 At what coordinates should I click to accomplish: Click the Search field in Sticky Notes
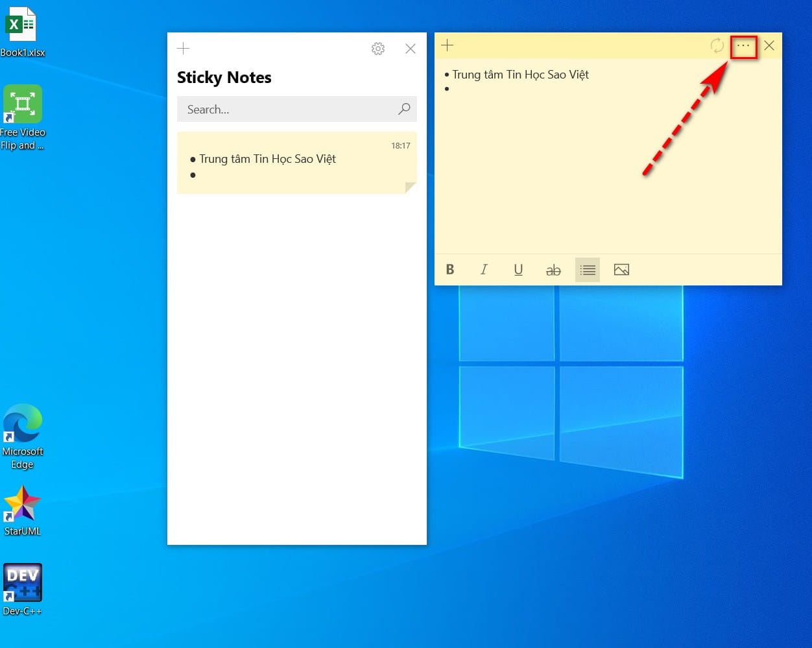(x=297, y=110)
